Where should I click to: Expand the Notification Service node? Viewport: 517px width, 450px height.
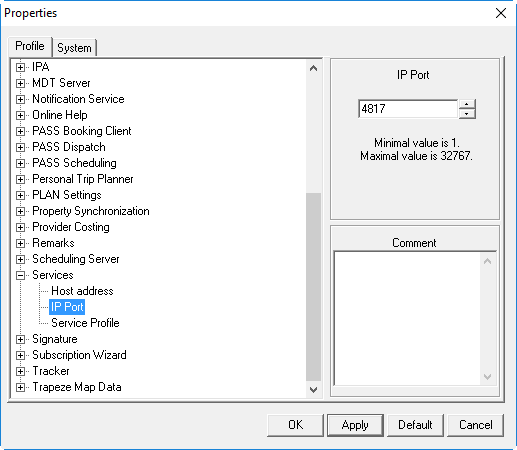pos(20,99)
